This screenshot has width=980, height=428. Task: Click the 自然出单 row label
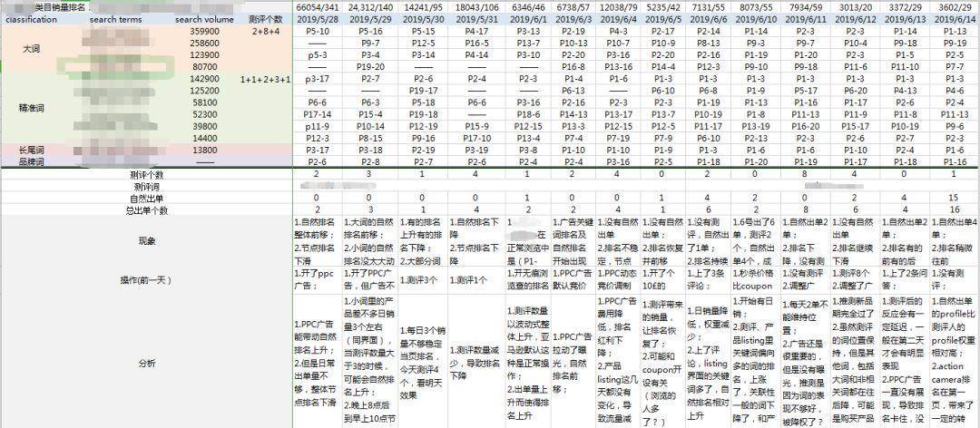tap(147, 198)
